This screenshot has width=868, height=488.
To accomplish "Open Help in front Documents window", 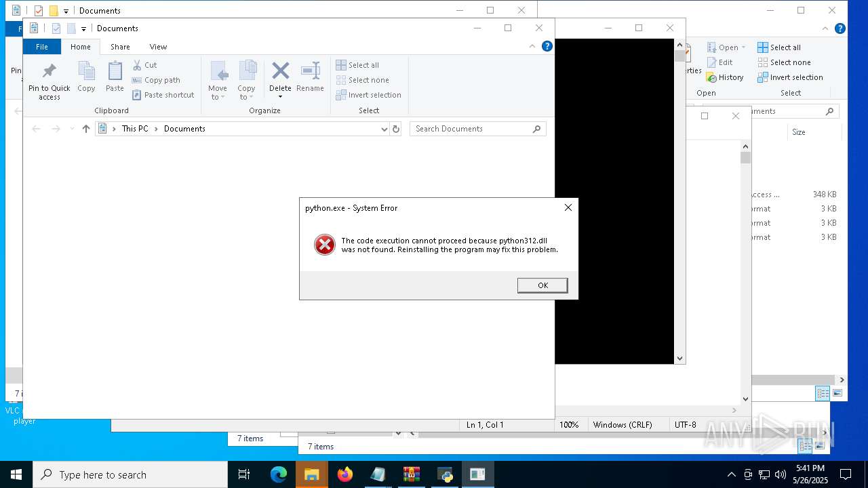I will 547,46.
